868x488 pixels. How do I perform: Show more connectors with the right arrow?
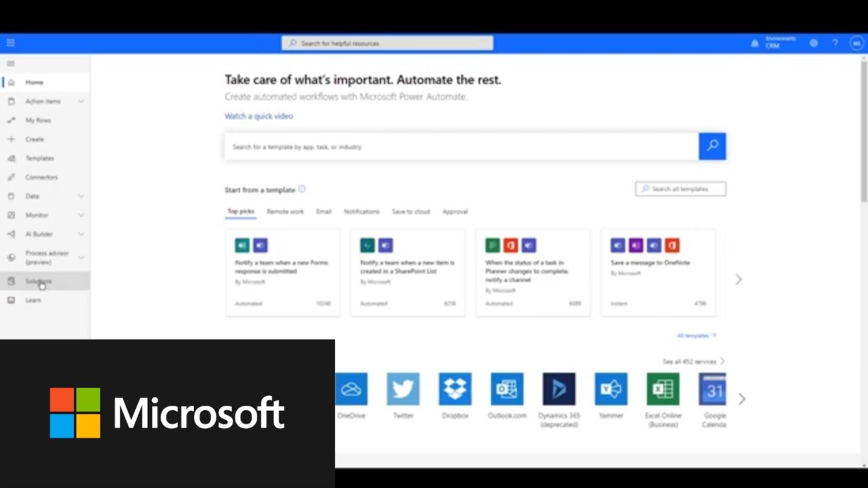[741, 399]
